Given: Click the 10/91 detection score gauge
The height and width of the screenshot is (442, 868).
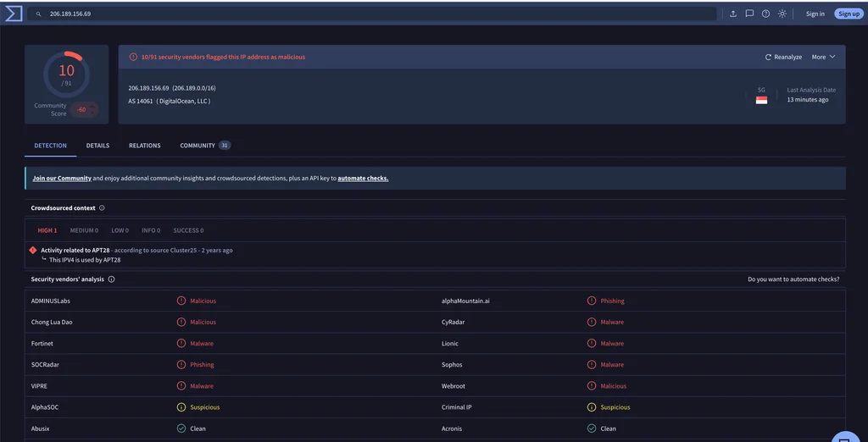Looking at the screenshot, I should pos(66,75).
